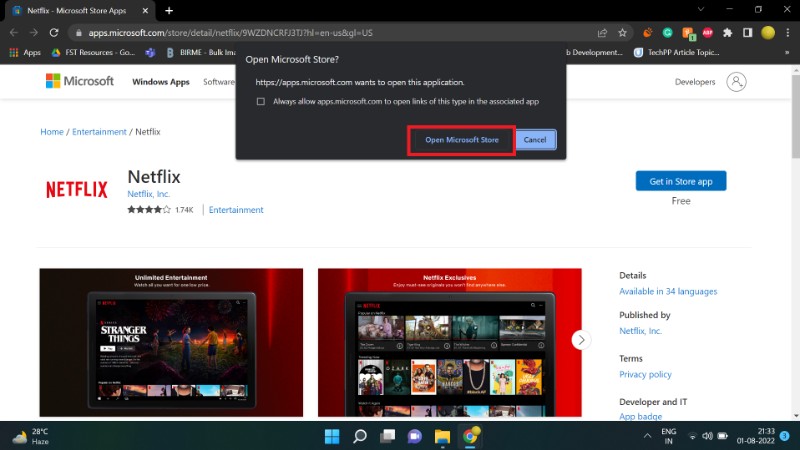Click the Netflix logo image

pyautogui.click(x=77, y=189)
